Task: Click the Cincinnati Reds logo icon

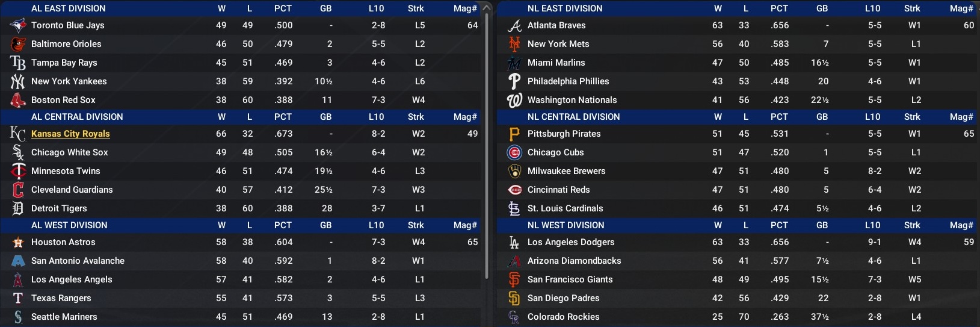Action: [x=514, y=190]
